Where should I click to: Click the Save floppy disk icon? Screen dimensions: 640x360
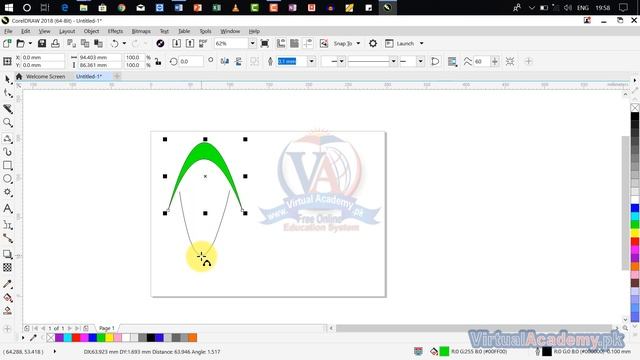click(42, 43)
